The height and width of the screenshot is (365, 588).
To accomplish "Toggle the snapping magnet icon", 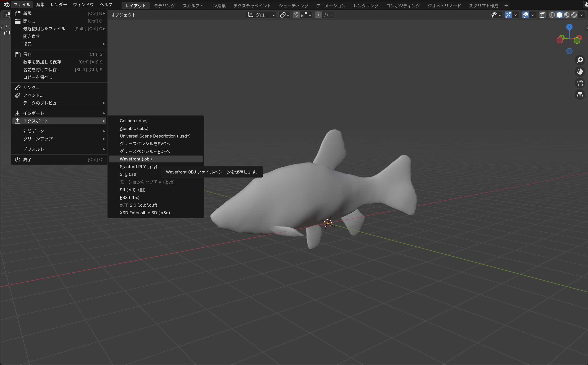I will pyautogui.click(x=296, y=15).
